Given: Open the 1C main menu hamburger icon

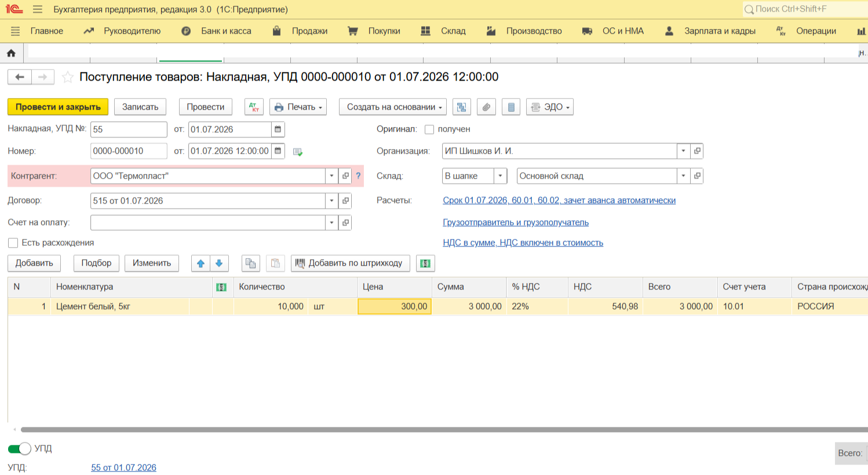Looking at the screenshot, I should [38, 9].
